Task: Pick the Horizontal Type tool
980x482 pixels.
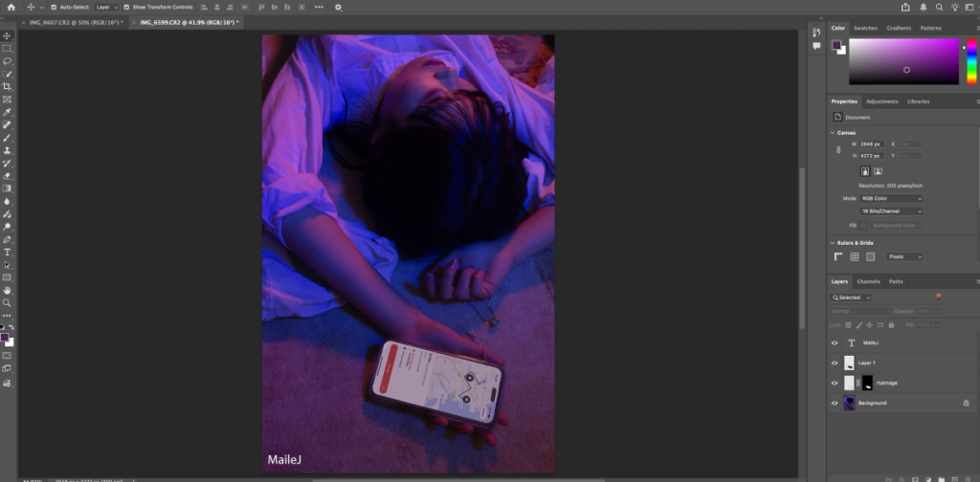Action: (x=7, y=252)
